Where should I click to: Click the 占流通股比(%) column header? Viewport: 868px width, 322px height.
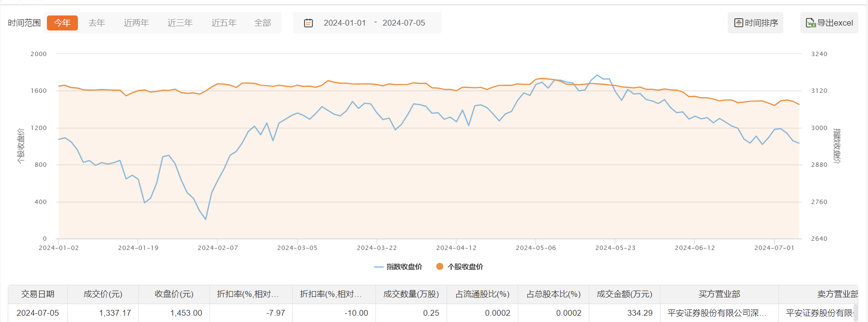[x=482, y=294]
